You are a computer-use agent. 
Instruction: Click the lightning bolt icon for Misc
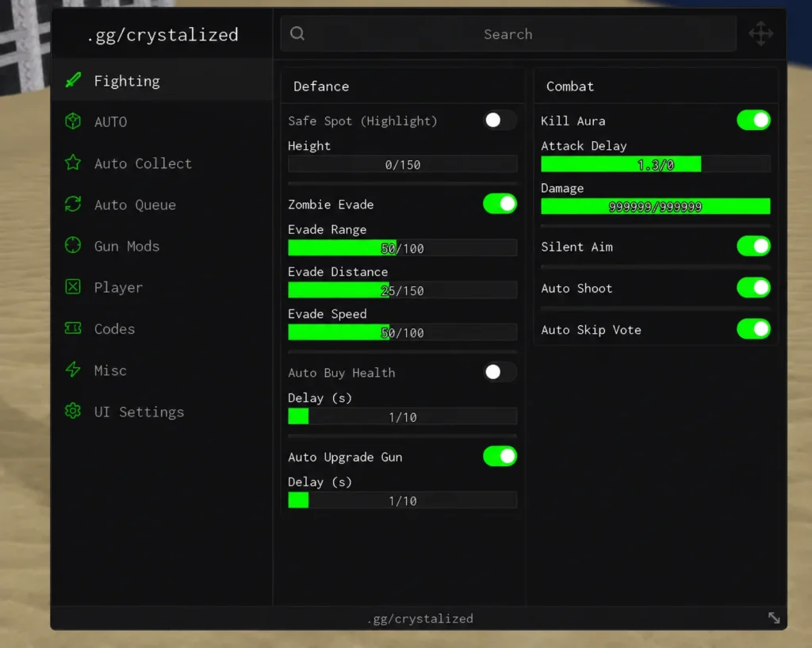73,370
